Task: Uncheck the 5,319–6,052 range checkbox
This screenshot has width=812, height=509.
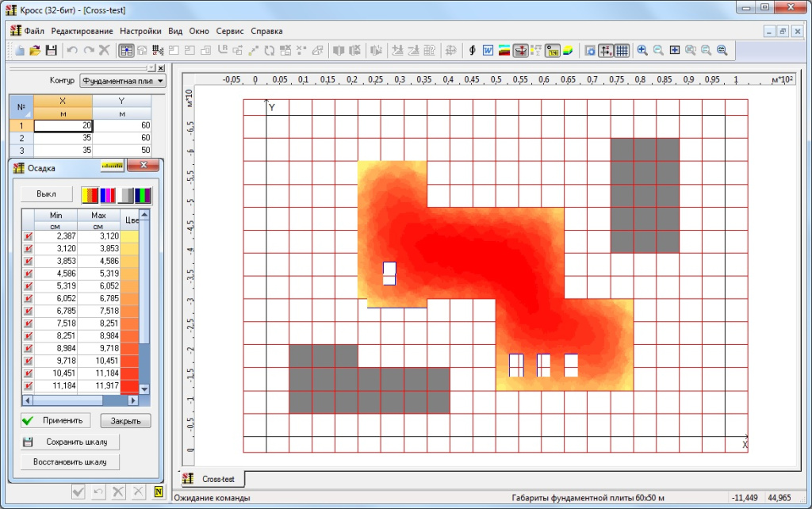Action: 28,286
